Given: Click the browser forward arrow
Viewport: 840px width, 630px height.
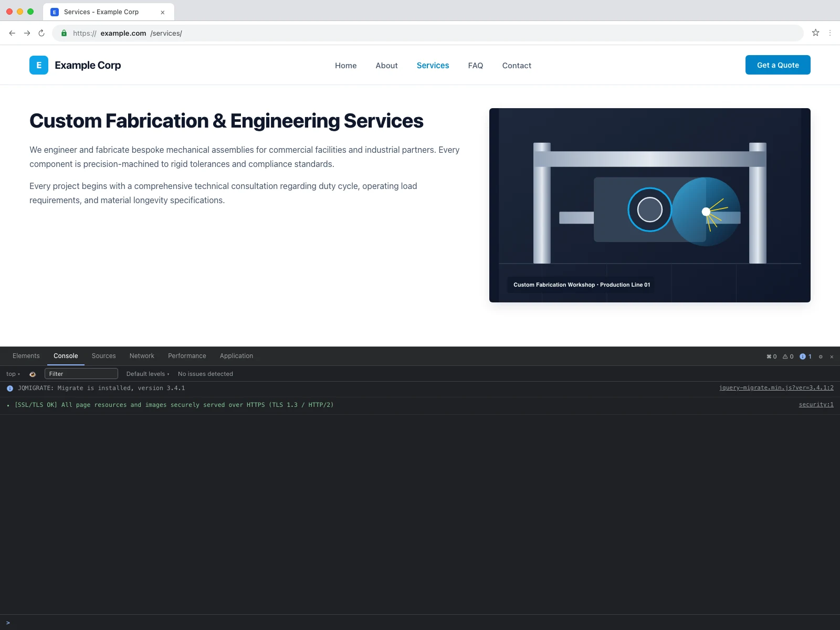Looking at the screenshot, I should coord(27,33).
